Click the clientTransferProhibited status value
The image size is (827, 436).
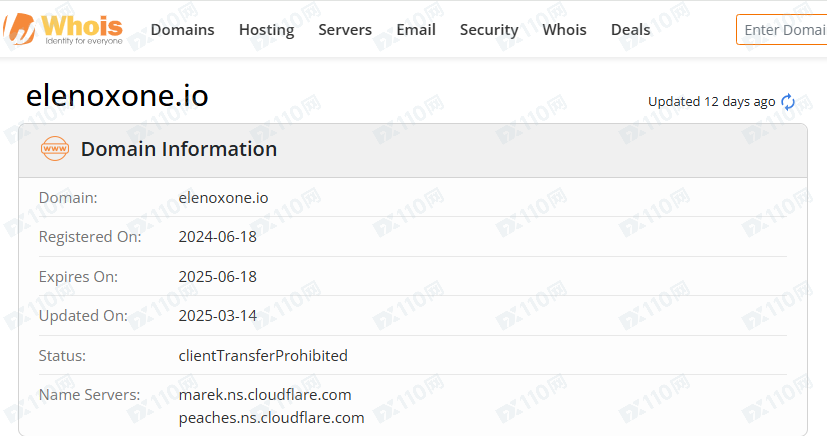point(263,355)
